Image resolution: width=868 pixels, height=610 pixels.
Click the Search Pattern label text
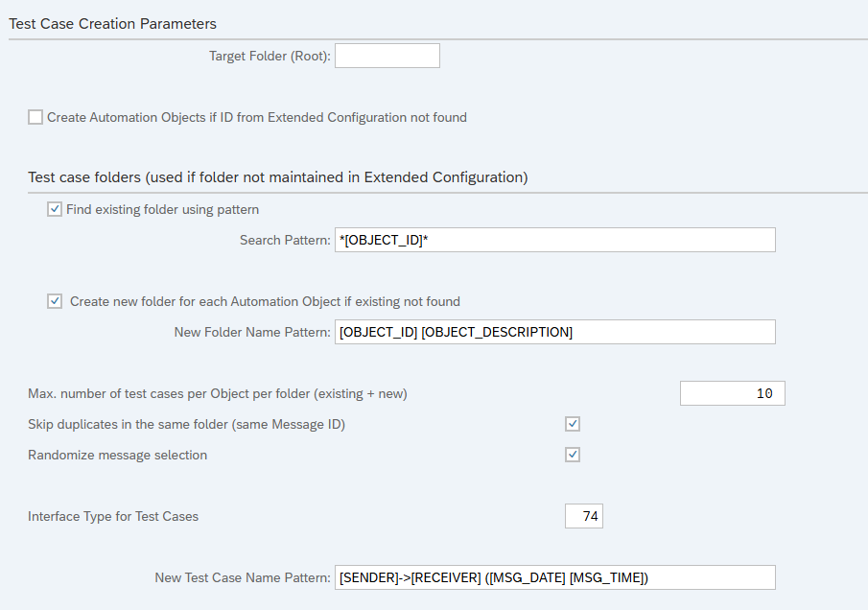click(x=285, y=240)
